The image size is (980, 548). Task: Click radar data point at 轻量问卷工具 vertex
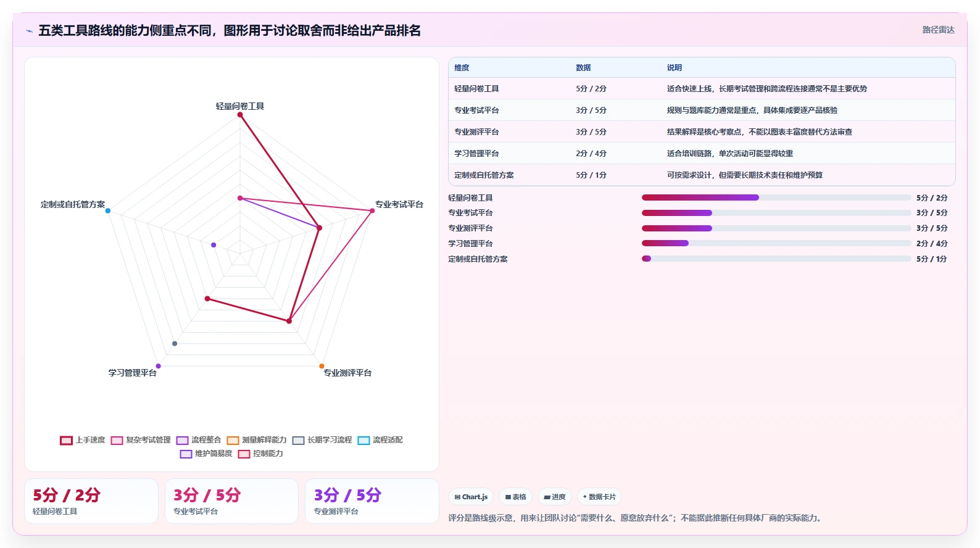[240, 115]
